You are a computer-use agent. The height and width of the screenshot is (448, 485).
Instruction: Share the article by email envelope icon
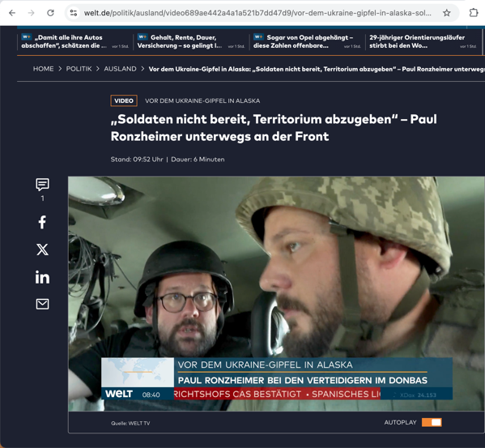tap(42, 304)
